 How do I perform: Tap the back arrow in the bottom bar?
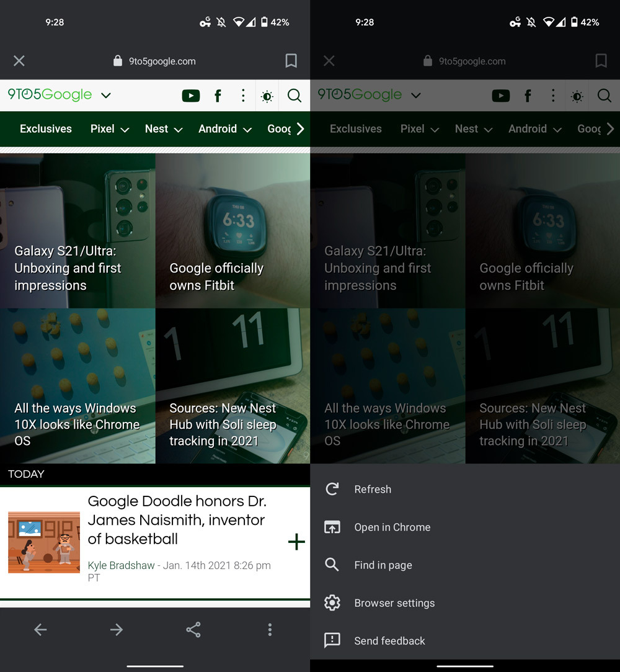tap(40, 630)
